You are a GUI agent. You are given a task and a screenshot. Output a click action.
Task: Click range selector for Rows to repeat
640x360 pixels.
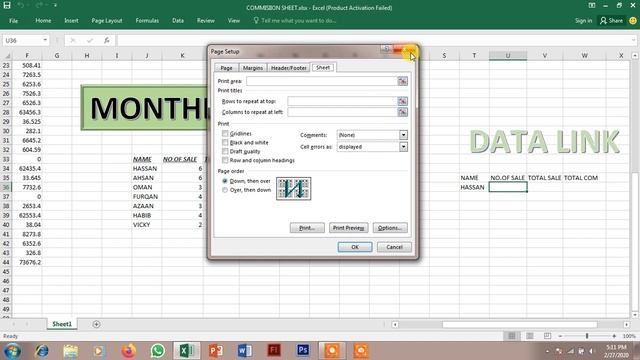pyautogui.click(x=402, y=101)
